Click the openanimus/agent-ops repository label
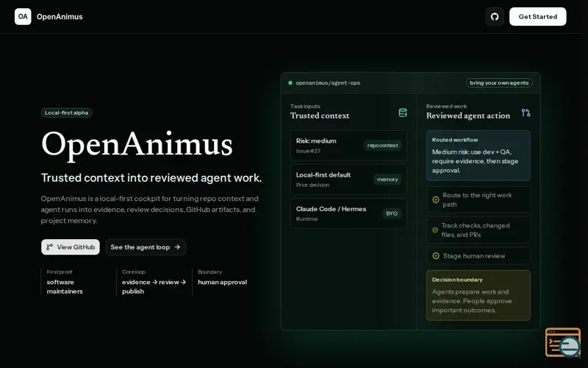Viewport: 588px width, 368px height. [x=328, y=83]
